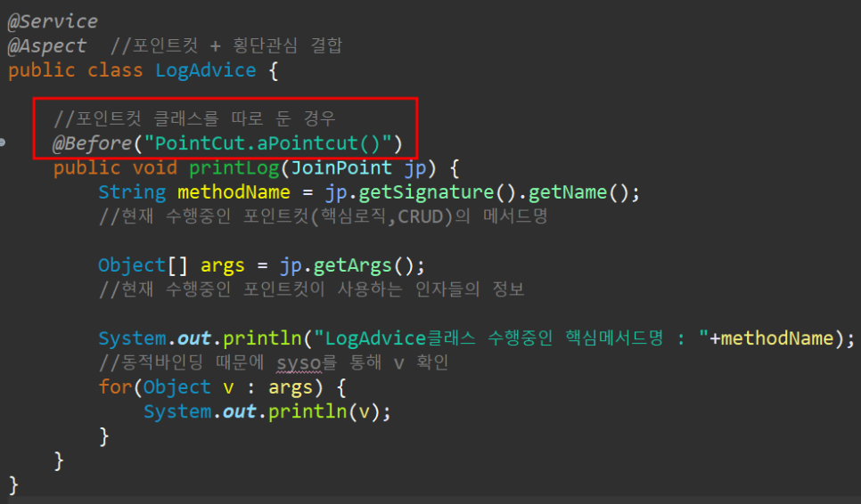Click the methodName variable declaration

point(234,192)
